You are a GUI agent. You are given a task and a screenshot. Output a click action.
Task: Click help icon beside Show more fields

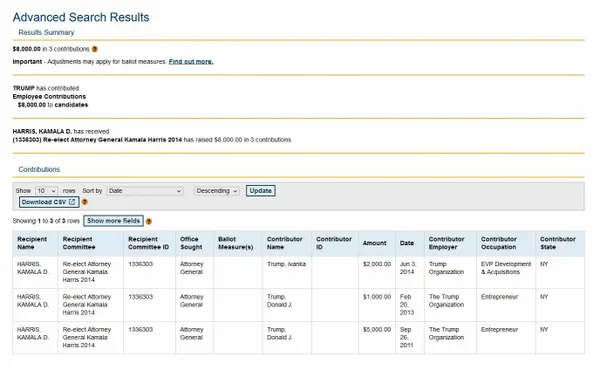click(148, 221)
